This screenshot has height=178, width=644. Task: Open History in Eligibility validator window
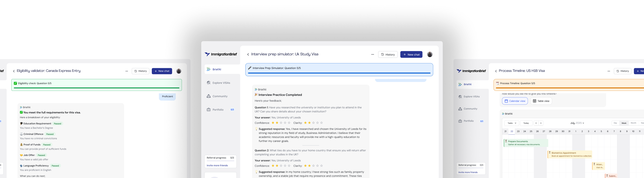pyautogui.click(x=141, y=71)
